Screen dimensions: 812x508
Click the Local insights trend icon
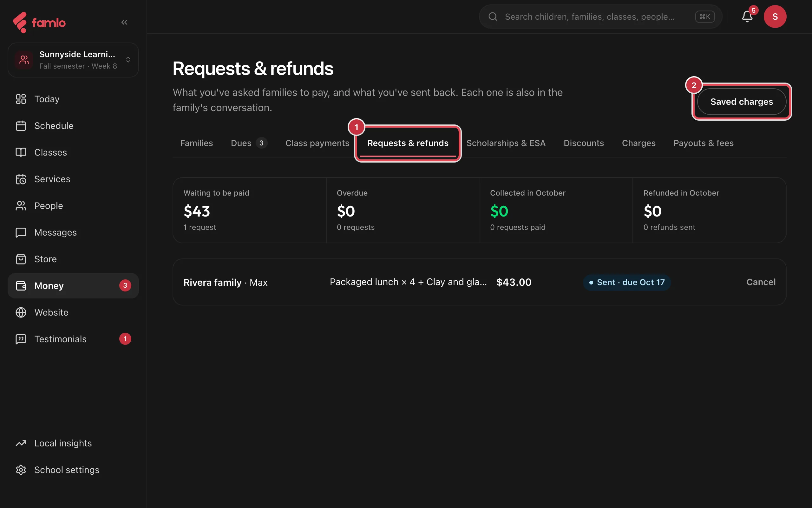(x=21, y=443)
